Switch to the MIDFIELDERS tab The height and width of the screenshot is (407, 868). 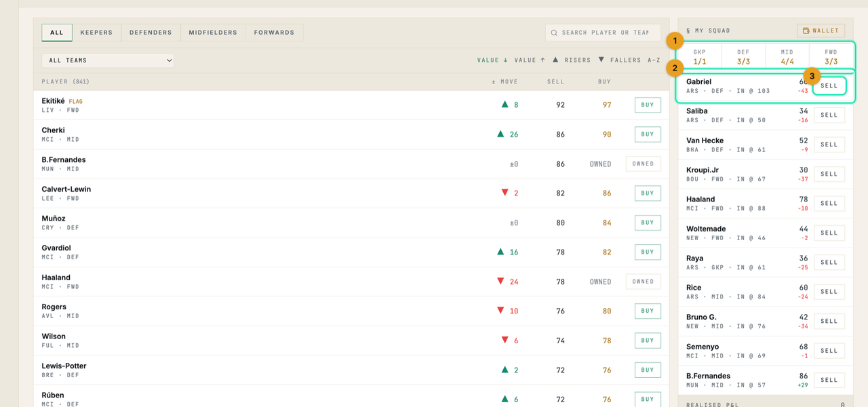coord(213,33)
